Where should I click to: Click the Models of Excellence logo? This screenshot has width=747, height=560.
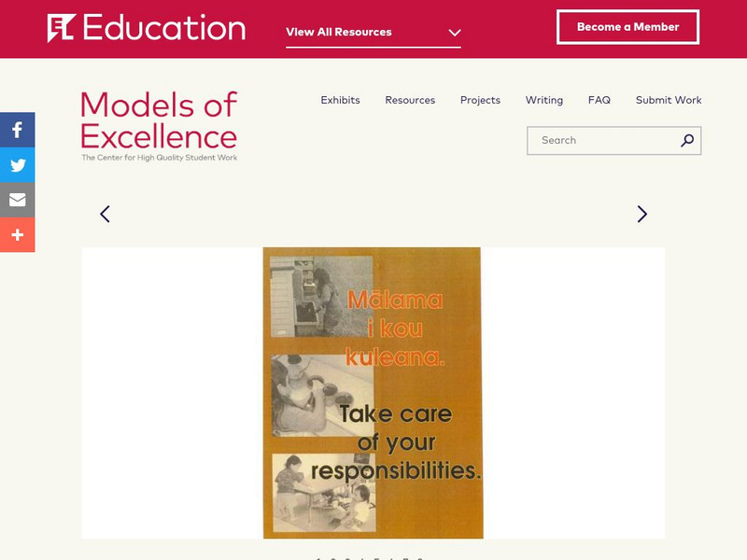click(159, 127)
